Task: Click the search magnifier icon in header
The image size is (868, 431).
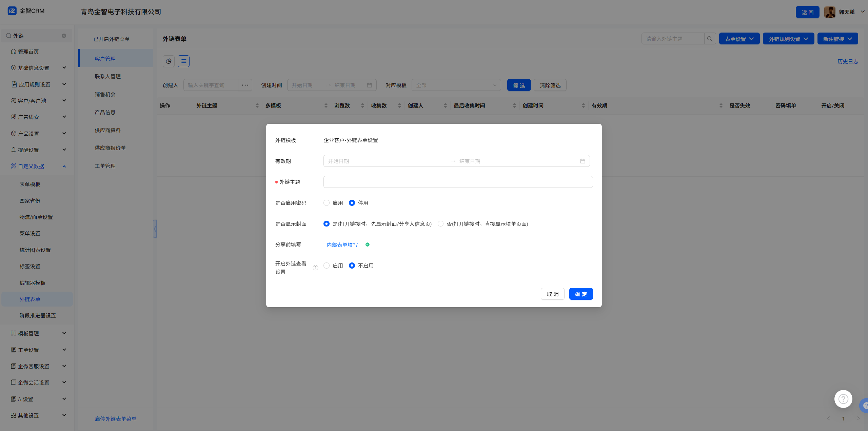Action: [x=710, y=39]
